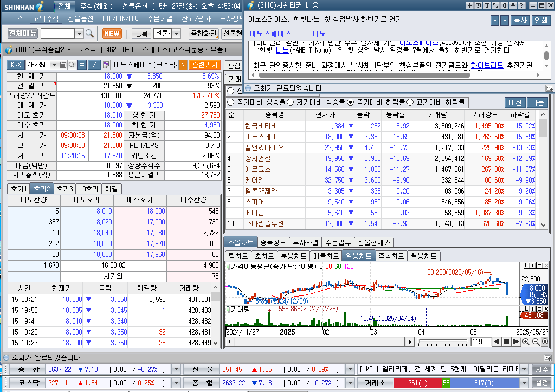
Task: Open the 분봉차트 chart tab
Action: coord(293,256)
